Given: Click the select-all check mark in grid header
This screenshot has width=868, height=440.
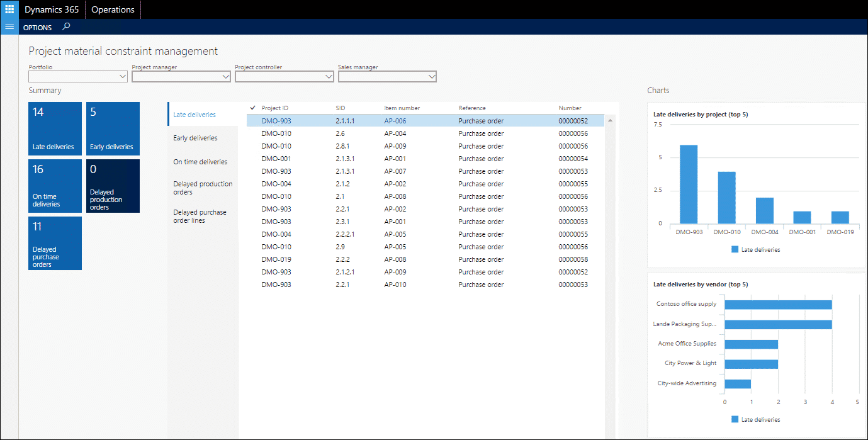Looking at the screenshot, I should tap(253, 108).
